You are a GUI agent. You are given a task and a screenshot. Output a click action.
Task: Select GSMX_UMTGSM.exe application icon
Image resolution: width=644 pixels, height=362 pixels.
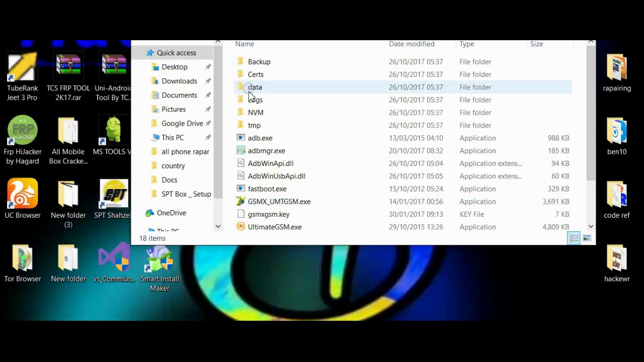click(x=241, y=201)
